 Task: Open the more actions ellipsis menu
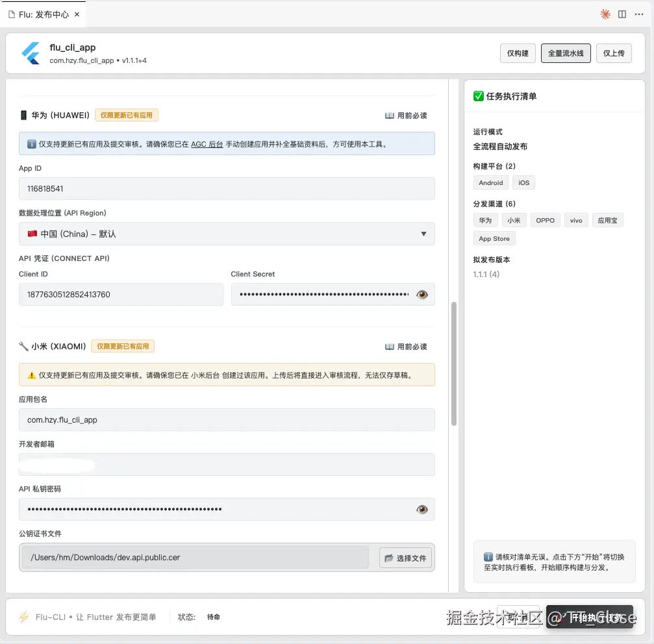coord(639,14)
